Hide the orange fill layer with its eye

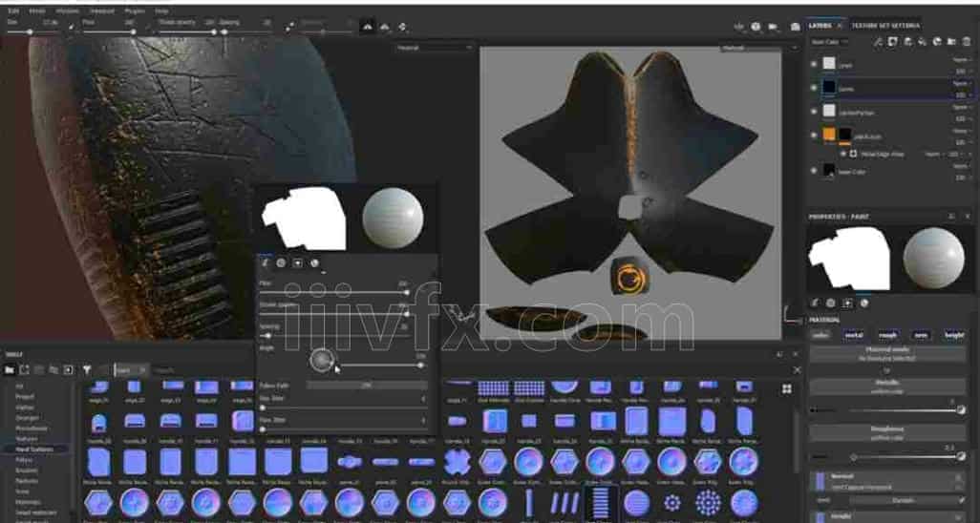pos(814,135)
